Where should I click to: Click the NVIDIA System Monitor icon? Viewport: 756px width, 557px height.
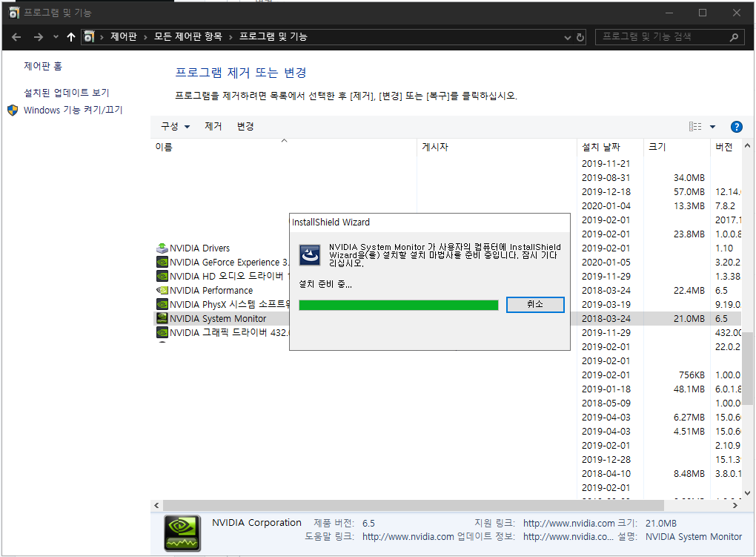(x=162, y=319)
